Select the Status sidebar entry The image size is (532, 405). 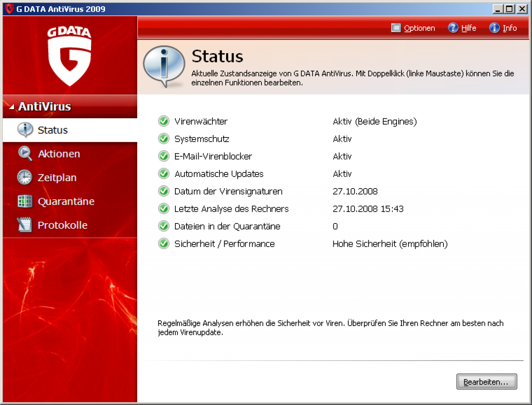(70, 130)
